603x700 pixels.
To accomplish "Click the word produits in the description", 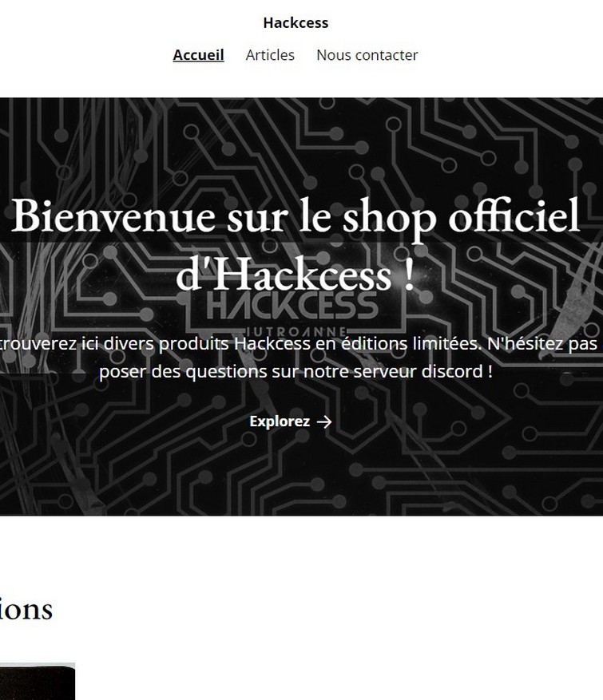I will 194,344.
